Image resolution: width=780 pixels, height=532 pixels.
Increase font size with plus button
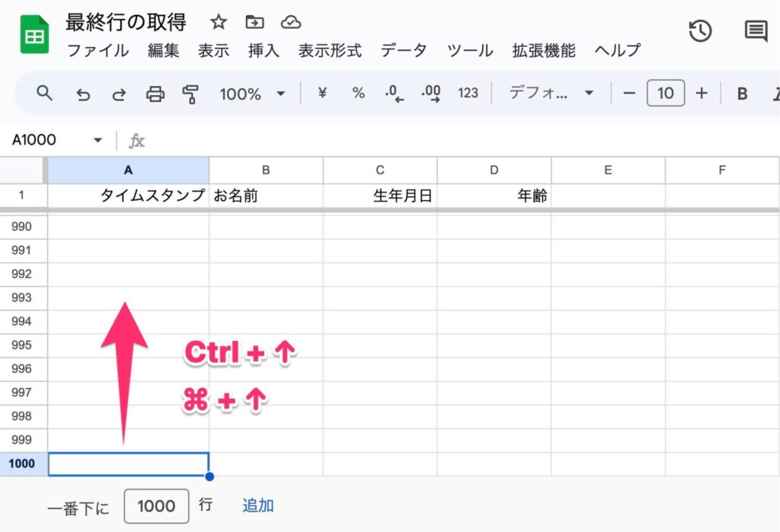click(x=702, y=93)
